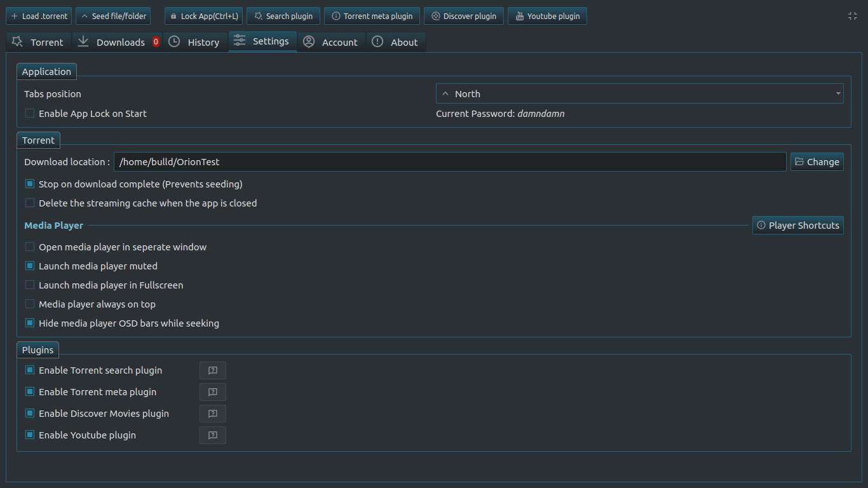Open the Youtube plugin
868x488 pixels.
pyautogui.click(x=547, y=16)
